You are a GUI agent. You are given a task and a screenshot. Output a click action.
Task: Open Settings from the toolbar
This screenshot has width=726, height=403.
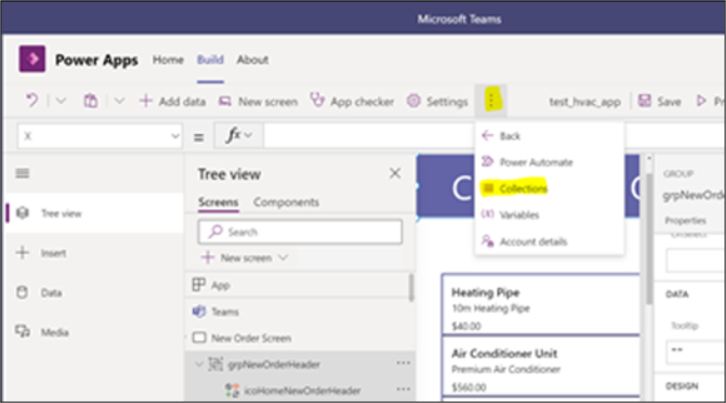pyautogui.click(x=438, y=101)
